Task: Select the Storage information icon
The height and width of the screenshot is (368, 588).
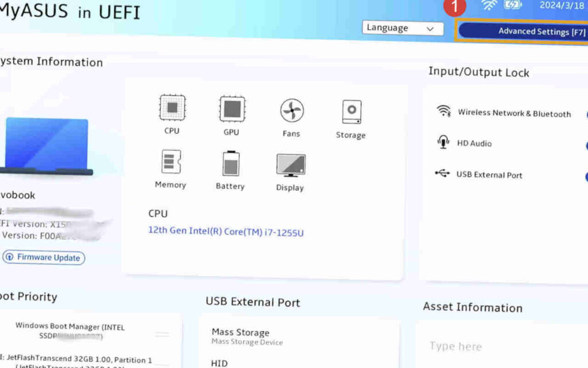Action: 351,112
